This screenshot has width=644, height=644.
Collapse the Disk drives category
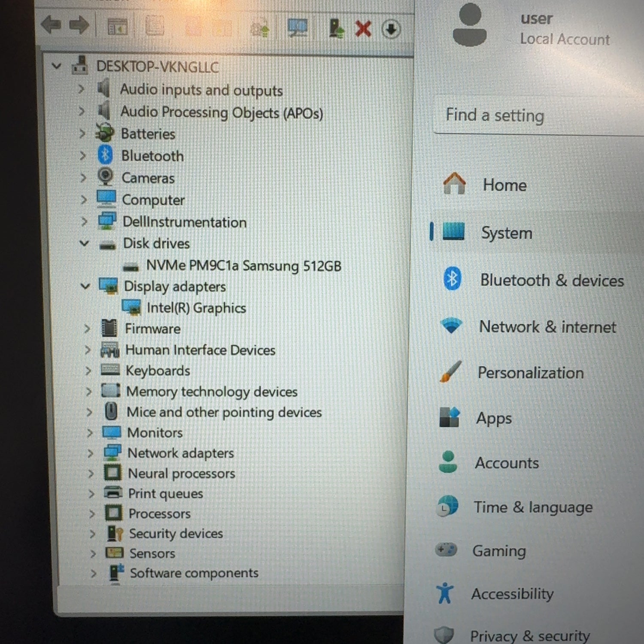pos(84,243)
